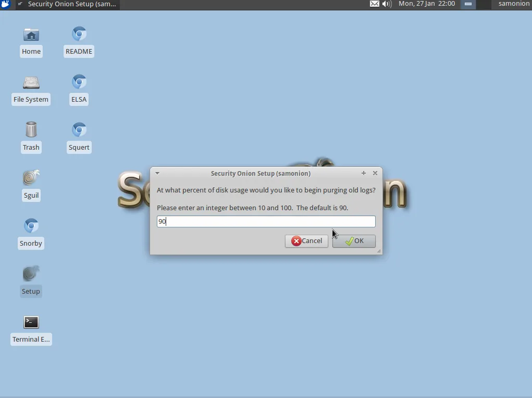Viewport: 532px width, 398px height.
Task: Select Security Onion Setup taskbar button
Action: coord(68,4)
